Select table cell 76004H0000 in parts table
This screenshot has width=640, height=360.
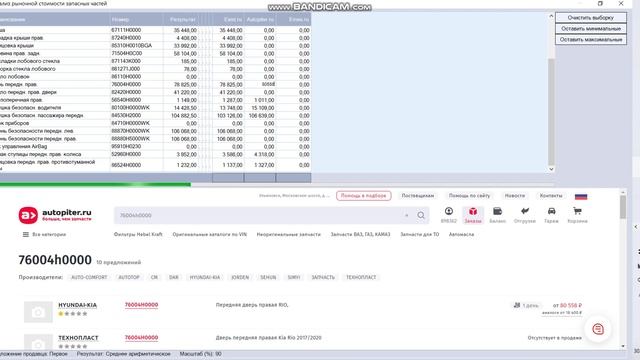(136, 84)
